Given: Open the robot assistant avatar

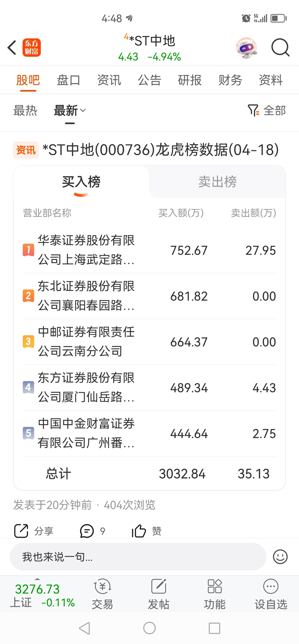Looking at the screenshot, I should pyautogui.click(x=246, y=47).
